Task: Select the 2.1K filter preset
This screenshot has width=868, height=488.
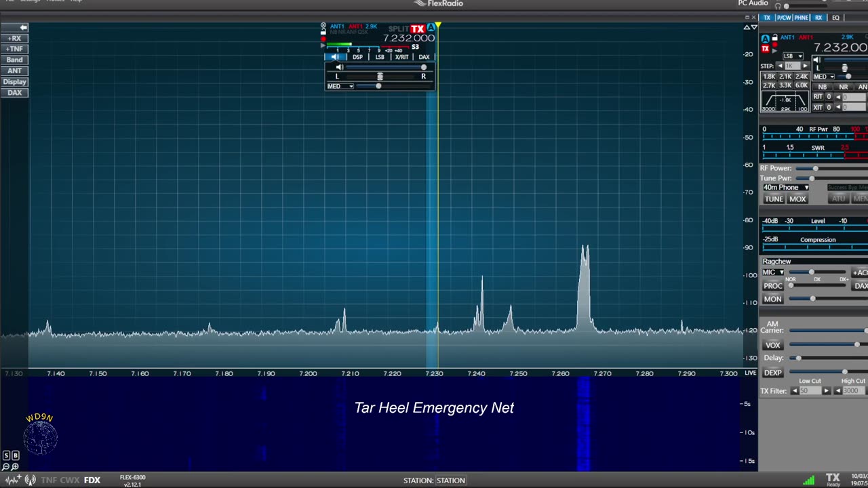Action: pos(785,77)
